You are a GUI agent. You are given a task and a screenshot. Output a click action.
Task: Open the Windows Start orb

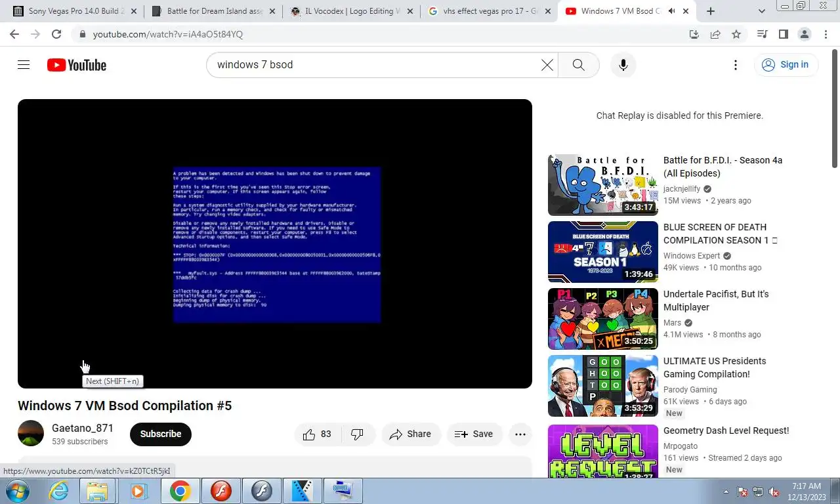pos(17,491)
